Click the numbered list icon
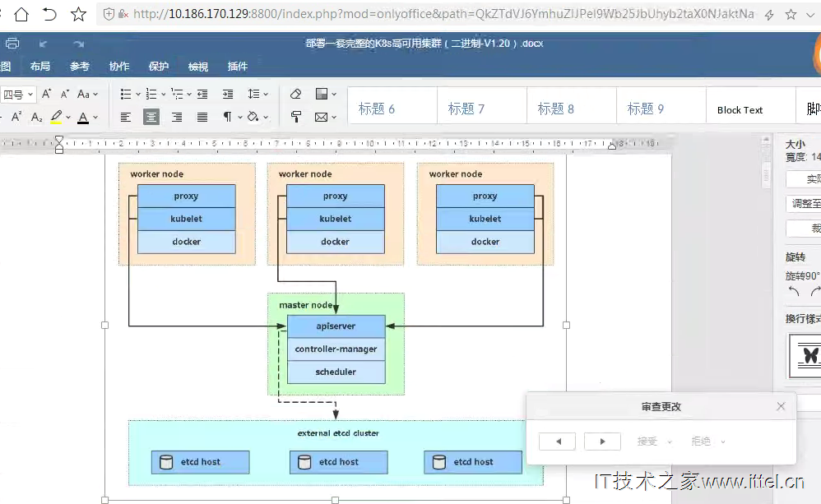The image size is (821, 504). 151,95
